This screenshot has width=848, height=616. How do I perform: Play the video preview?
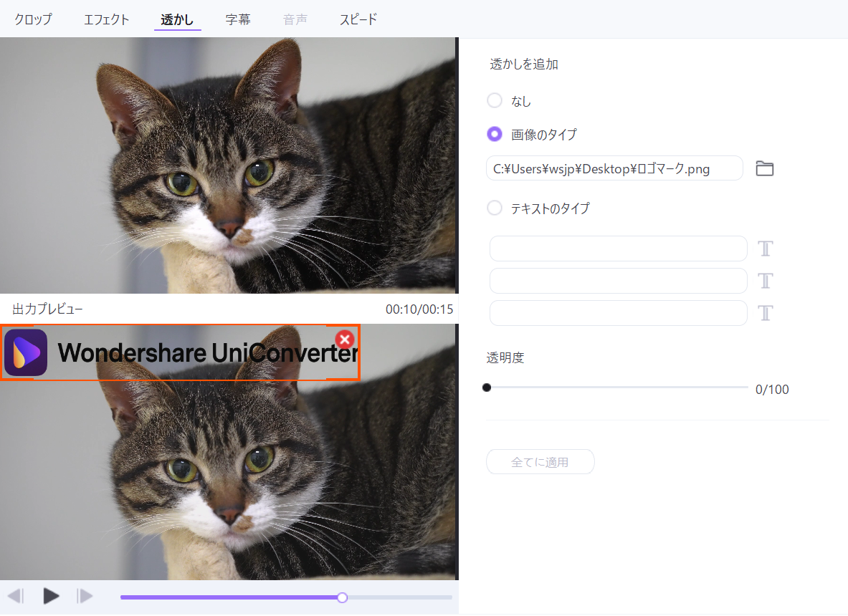(x=51, y=596)
